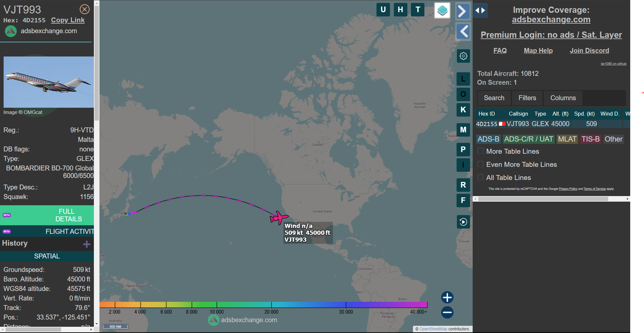Toggle the TIS-B source filter

(x=590, y=139)
